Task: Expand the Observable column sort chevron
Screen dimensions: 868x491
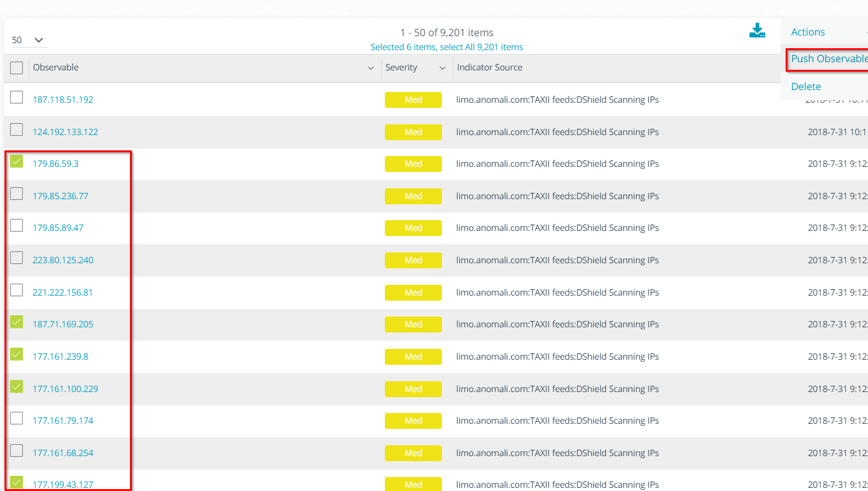Action: [371, 68]
